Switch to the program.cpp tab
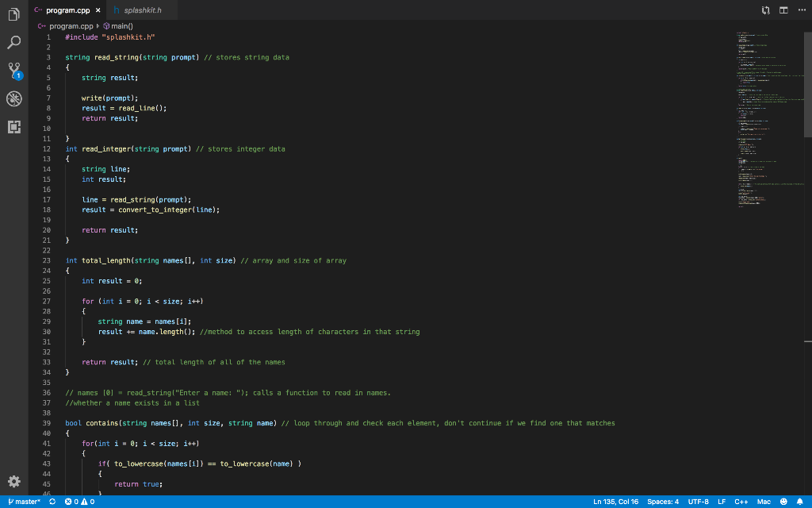The height and width of the screenshot is (508, 812). (68, 10)
